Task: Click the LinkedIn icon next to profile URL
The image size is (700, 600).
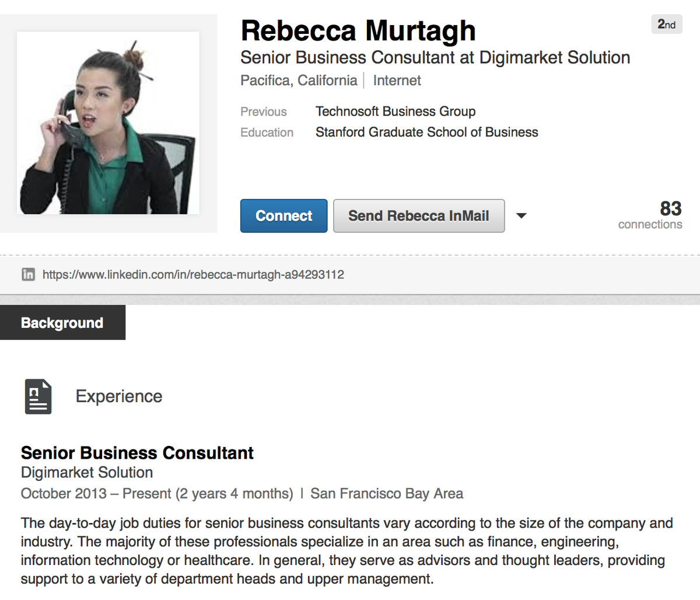Action: pyautogui.click(x=28, y=274)
